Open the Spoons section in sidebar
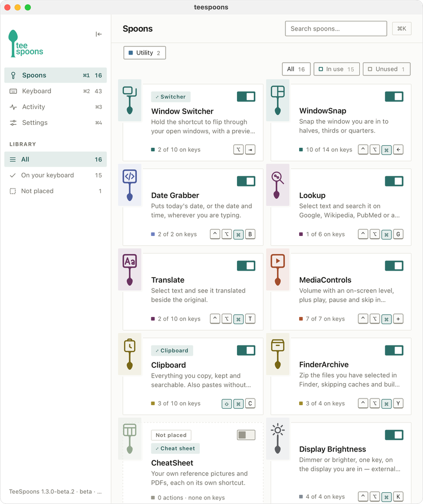This screenshot has width=423, height=504. pos(55,75)
